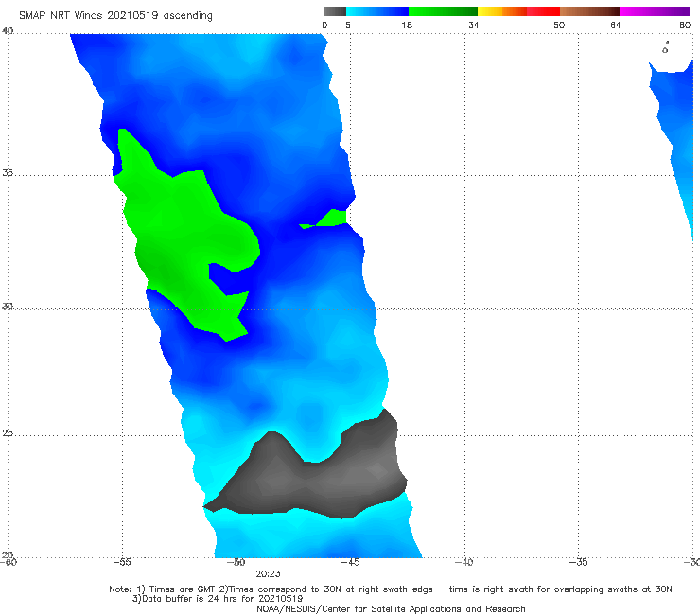
Task: Click the blue segment of the wind color bar
Action: point(377,11)
